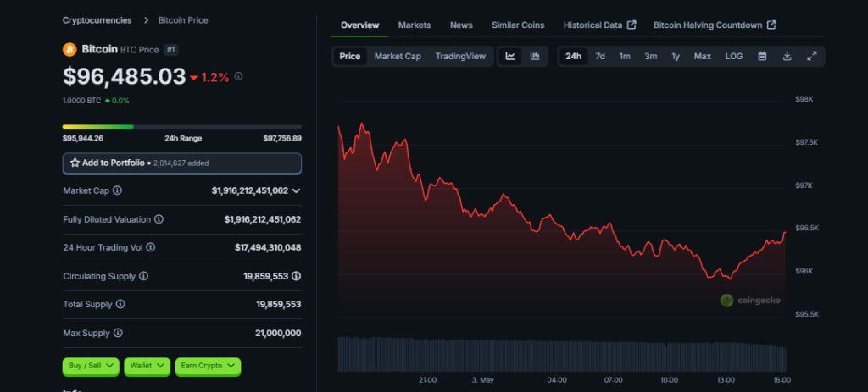
Task: Click the $98K axis label
Action: point(804,99)
